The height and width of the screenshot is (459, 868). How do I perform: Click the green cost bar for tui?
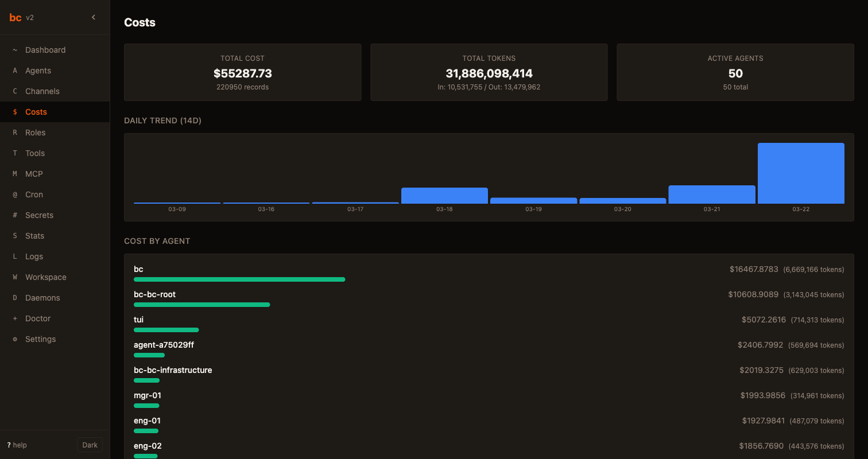point(166,330)
